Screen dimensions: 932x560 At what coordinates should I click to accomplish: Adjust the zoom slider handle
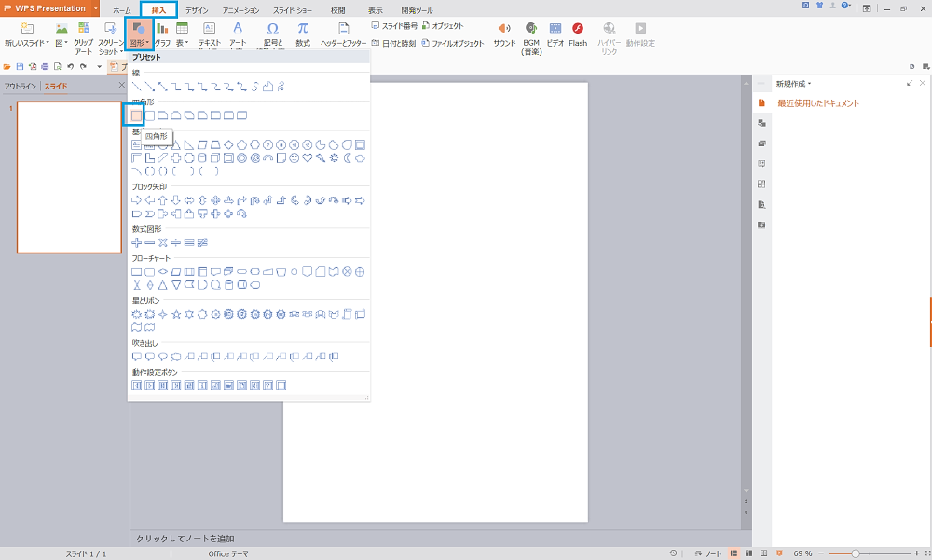coord(856,553)
